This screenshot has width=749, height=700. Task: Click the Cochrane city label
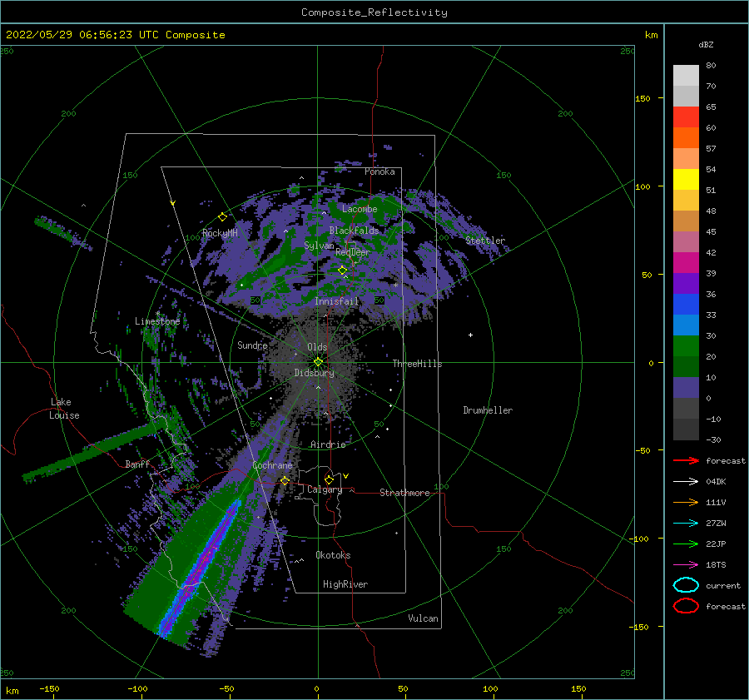272,465
